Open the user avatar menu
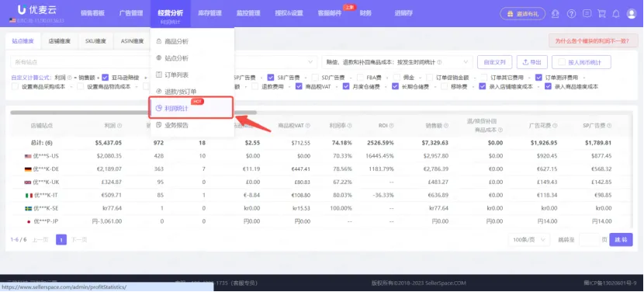This screenshot has width=644, height=292. 632,13
